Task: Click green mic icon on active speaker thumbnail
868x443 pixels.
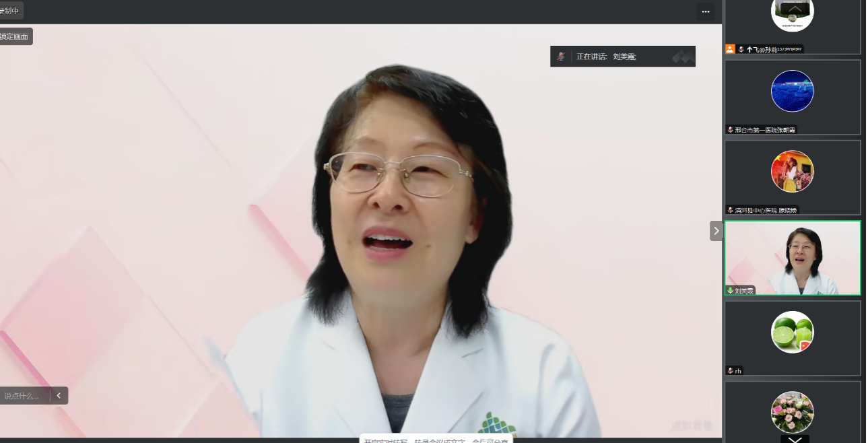Action: point(731,291)
